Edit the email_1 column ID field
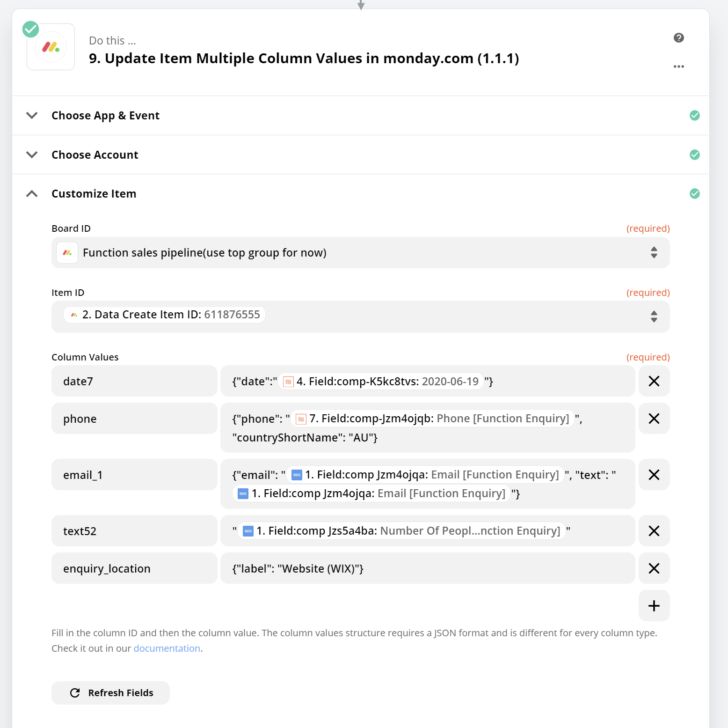Image resolution: width=728 pixels, height=728 pixels. click(x=134, y=475)
